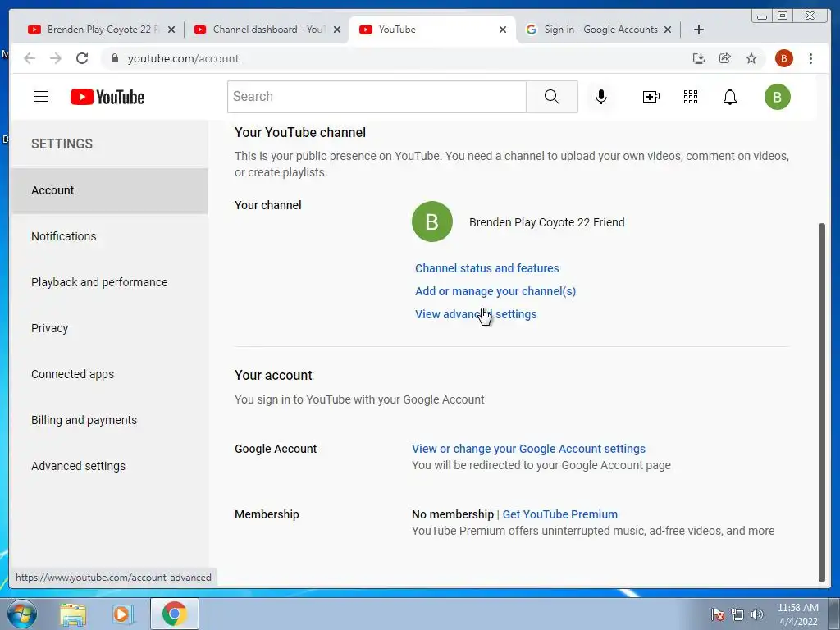Click the SETTINGS sidebar heading

click(x=62, y=144)
